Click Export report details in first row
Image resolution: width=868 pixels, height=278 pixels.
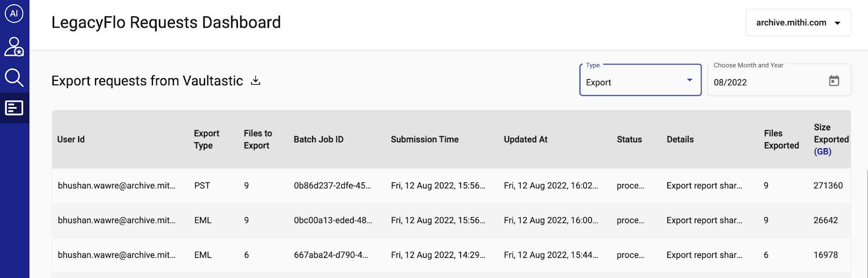tap(704, 186)
